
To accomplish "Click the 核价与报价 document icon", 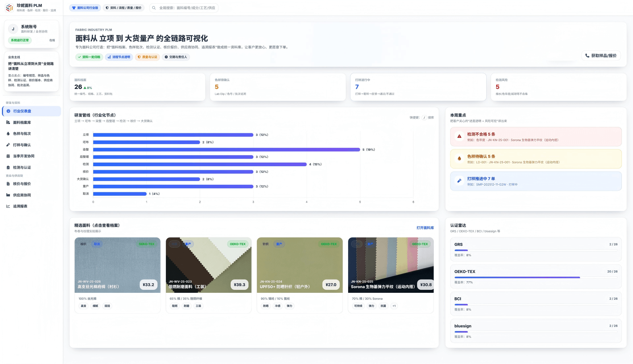I will (x=8, y=184).
